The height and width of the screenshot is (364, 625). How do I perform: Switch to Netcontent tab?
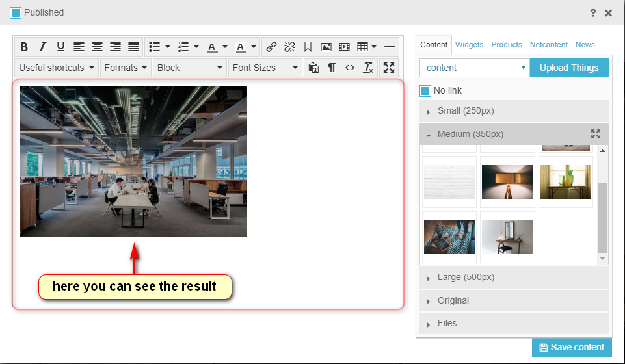coord(548,45)
